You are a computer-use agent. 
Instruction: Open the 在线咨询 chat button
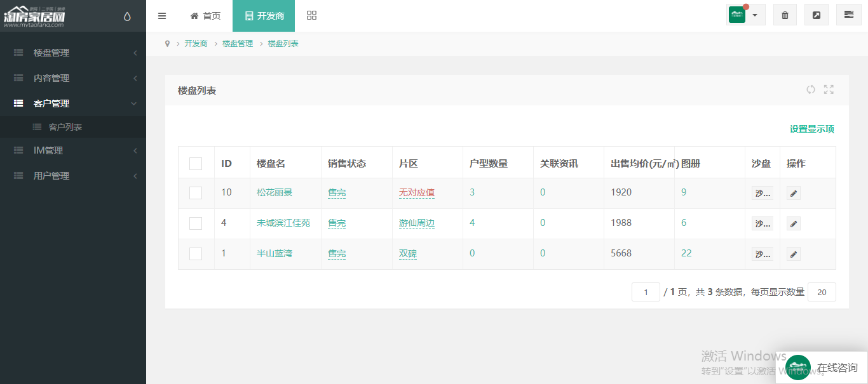[822, 367]
